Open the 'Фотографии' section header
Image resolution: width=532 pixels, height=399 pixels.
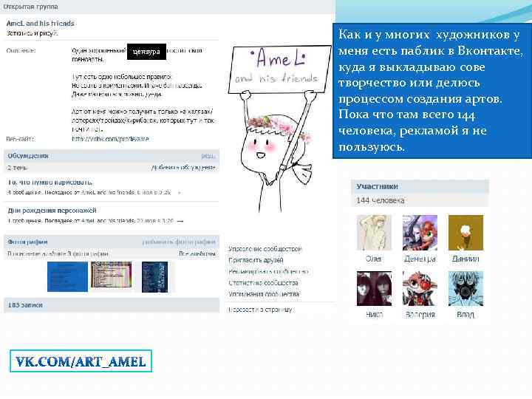click(27, 242)
